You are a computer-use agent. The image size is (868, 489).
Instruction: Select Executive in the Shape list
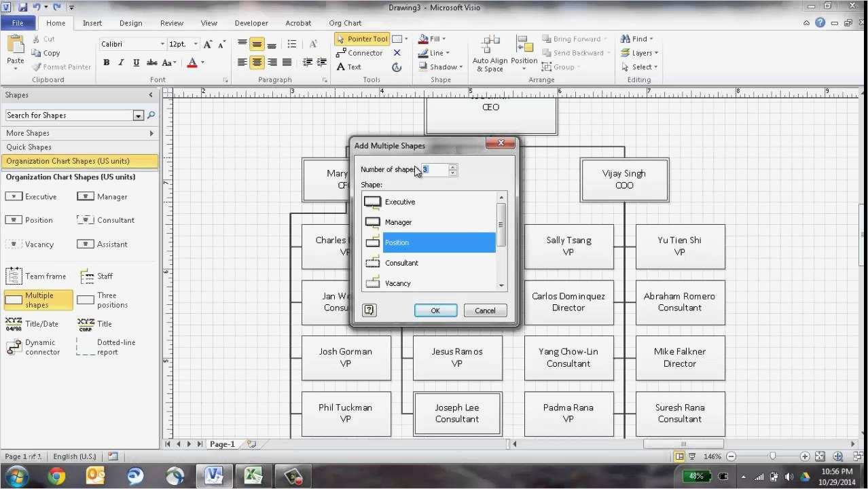(429, 202)
